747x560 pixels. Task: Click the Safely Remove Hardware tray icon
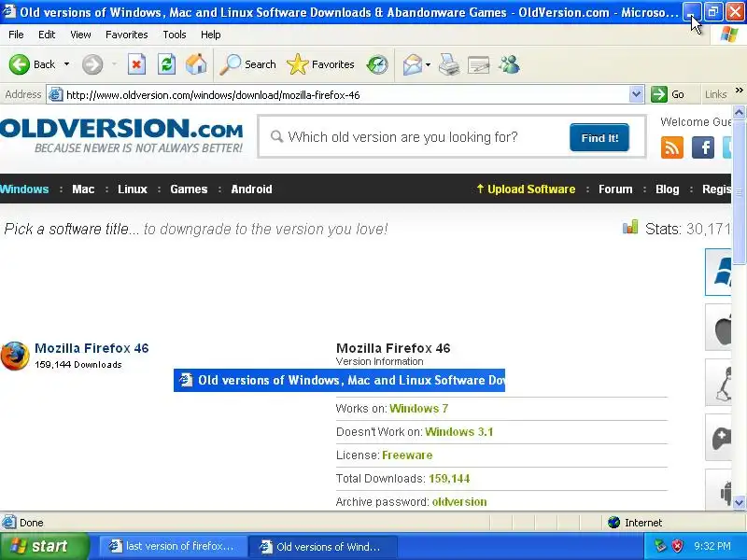[660, 546]
